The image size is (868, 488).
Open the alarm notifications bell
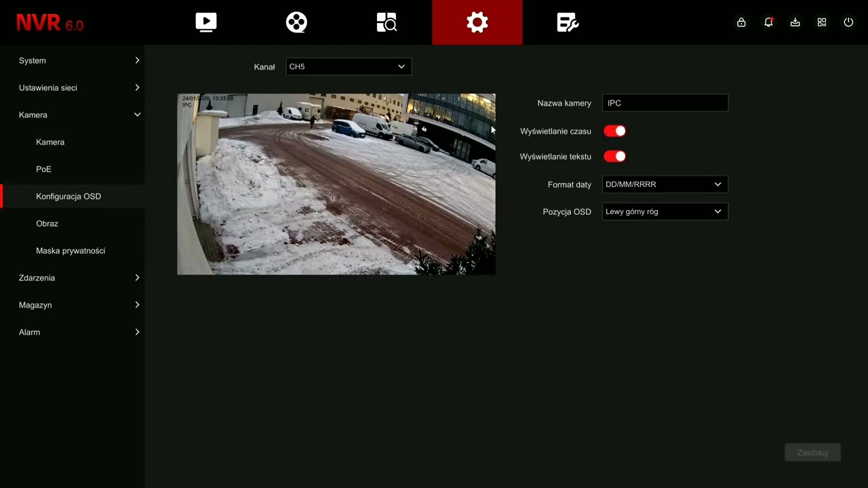coord(768,22)
